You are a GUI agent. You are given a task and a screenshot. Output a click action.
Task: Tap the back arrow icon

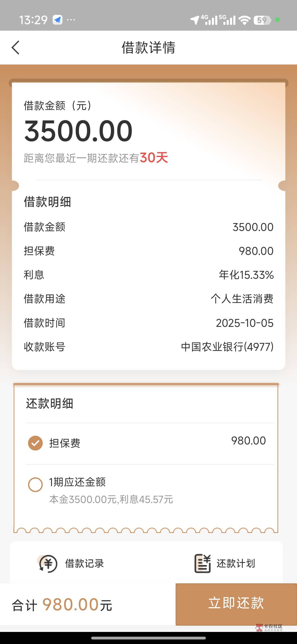[16, 47]
